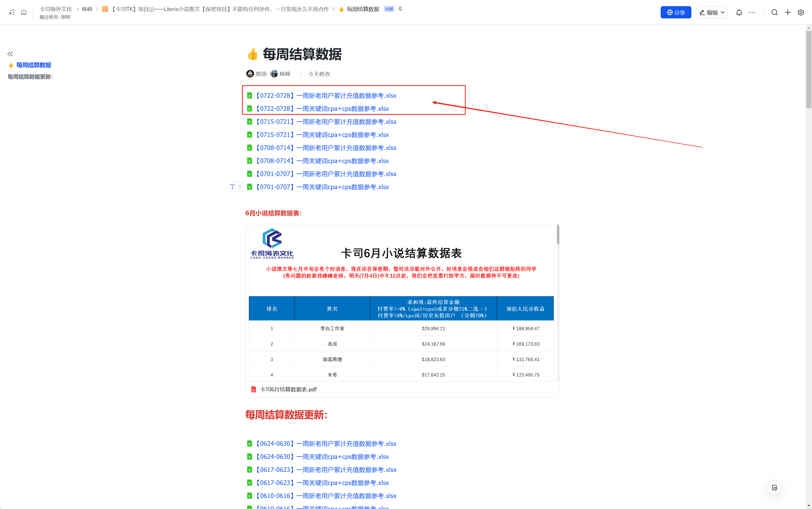Click the 今天修改 modification info

point(319,74)
